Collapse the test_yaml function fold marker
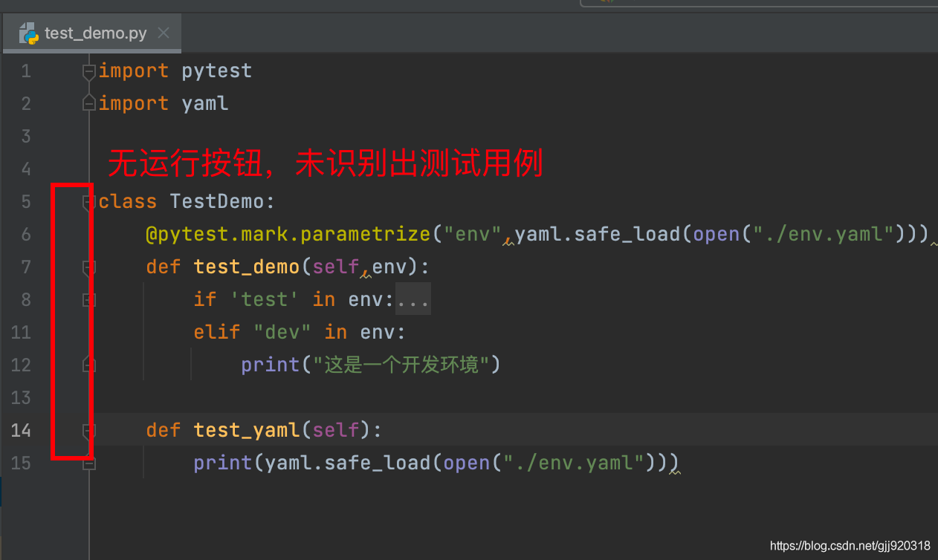The width and height of the screenshot is (938, 560). (89, 430)
